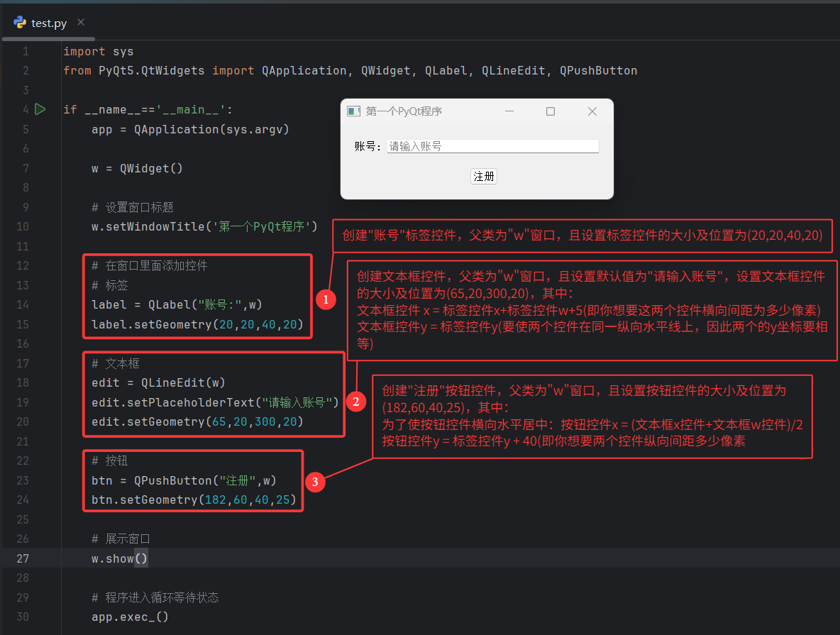
Task: Click the comment '# 设置窗口标题'
Action: click(x=133, y=207)
